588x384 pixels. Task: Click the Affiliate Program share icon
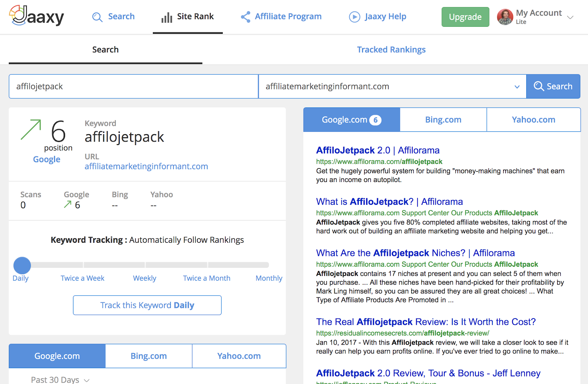(245, 17)
